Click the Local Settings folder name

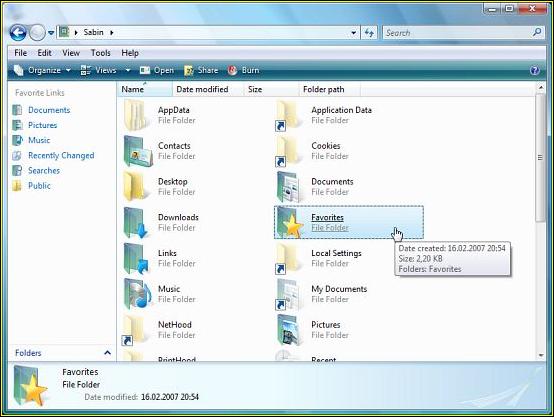336,253
